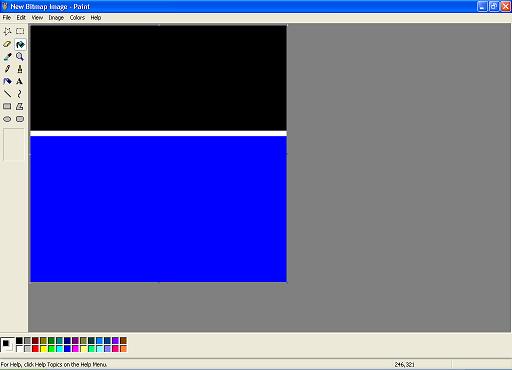Open the Image menu

[56, 18]
